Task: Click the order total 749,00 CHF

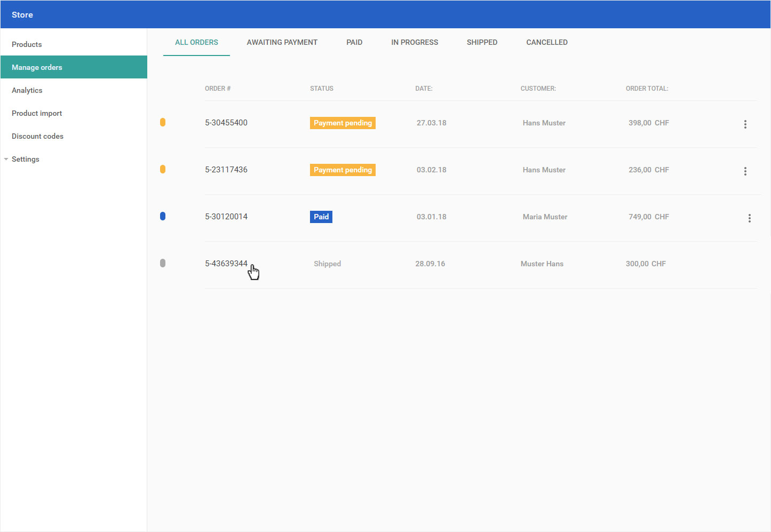Action: pos(649,217)
